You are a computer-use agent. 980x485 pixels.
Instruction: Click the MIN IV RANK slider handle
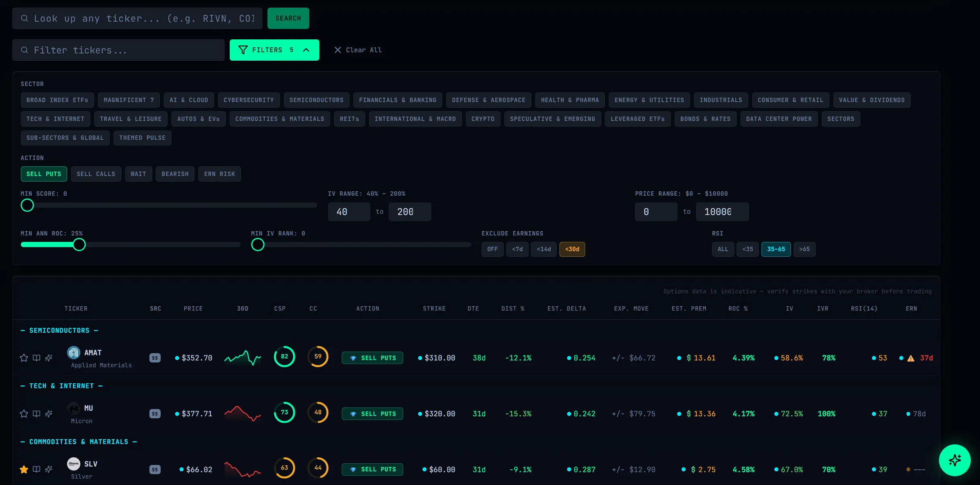pyautogui.click(x=258, y=245)
